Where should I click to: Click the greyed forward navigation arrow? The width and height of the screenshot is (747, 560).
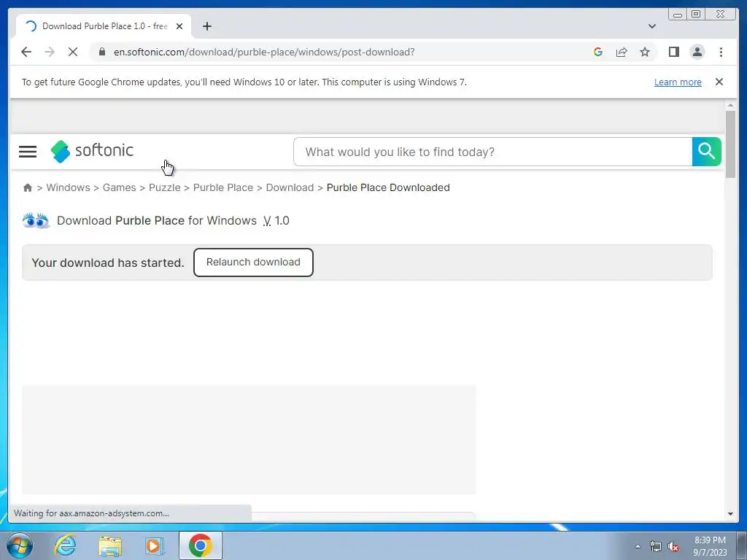click(x=50, y=52)
